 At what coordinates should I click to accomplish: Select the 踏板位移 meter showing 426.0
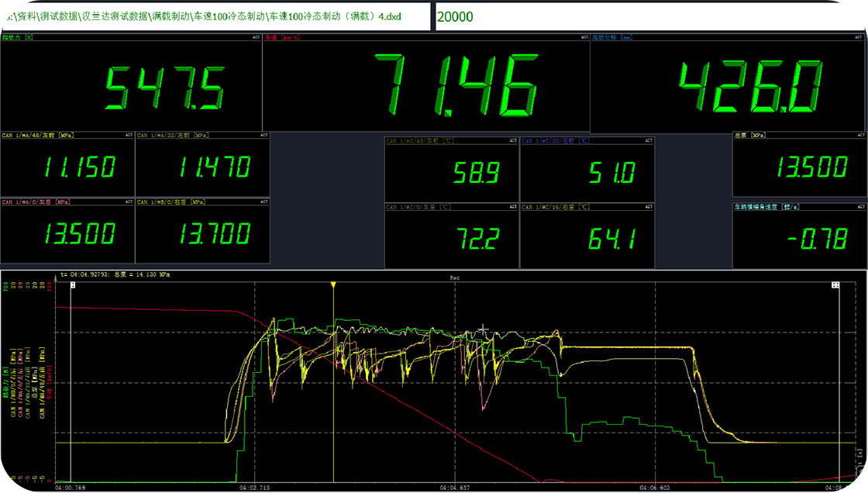pyautogui.click(x=728, y=82)
